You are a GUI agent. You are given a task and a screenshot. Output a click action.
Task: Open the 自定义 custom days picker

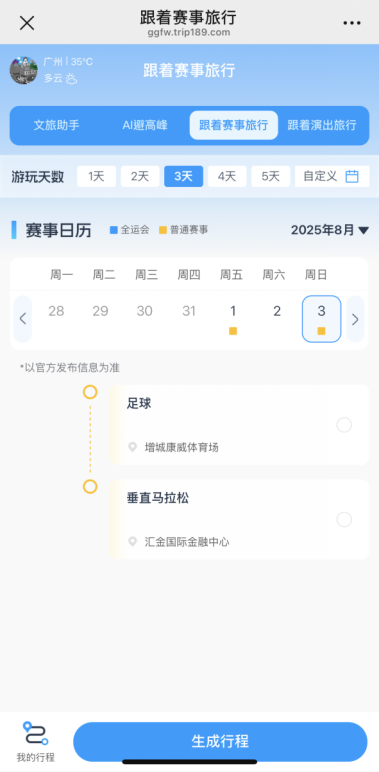332,176
